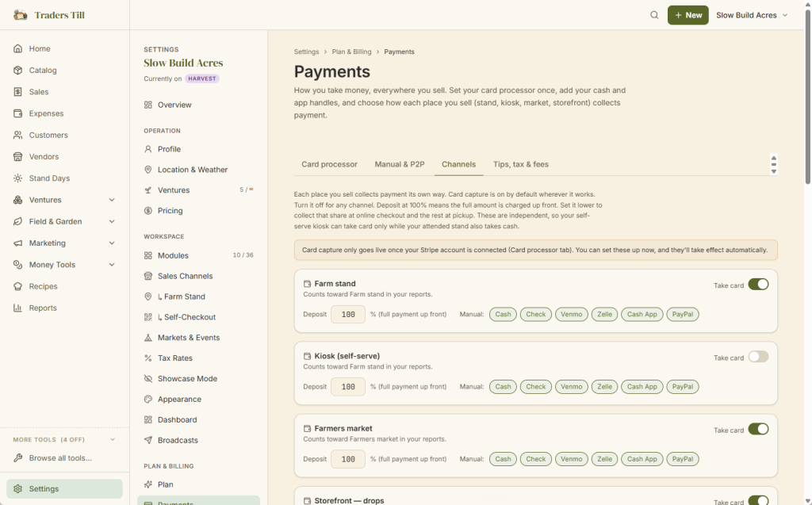Viewport: 812px width, 505px height.
Task: Click the Broadcasts paper plane icon
Action: (148, 440)
